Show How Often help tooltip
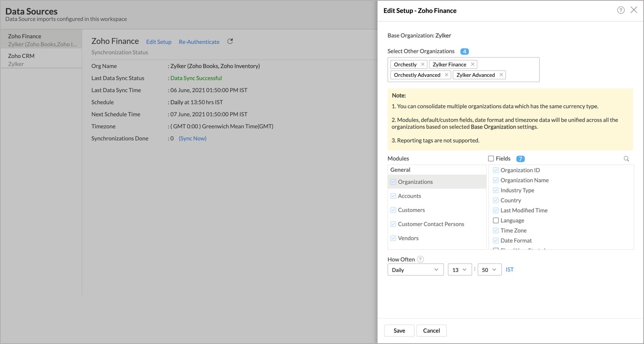This screenshot has width=644, height=344. (x=420, y=259)
